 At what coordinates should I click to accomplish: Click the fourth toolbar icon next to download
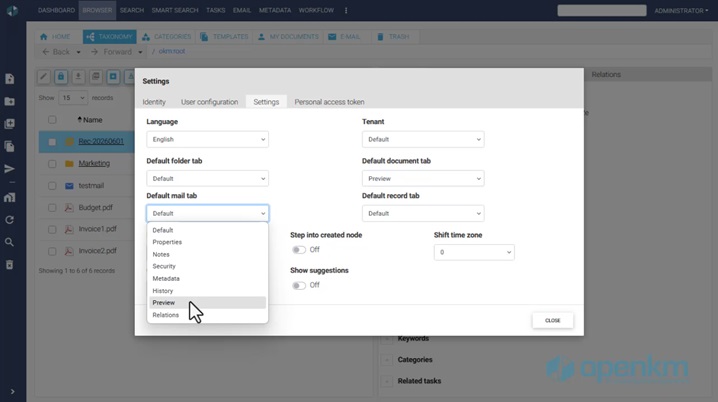point(96,76)
